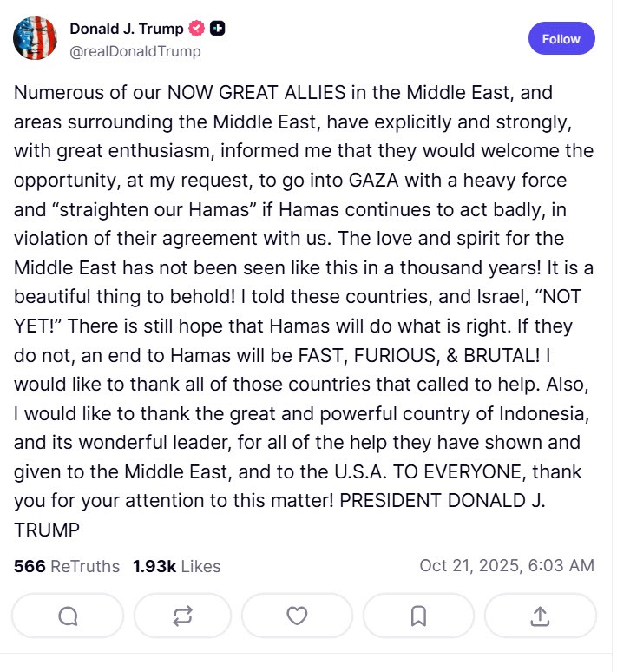Click the Donald J. Trump display name

127,29
